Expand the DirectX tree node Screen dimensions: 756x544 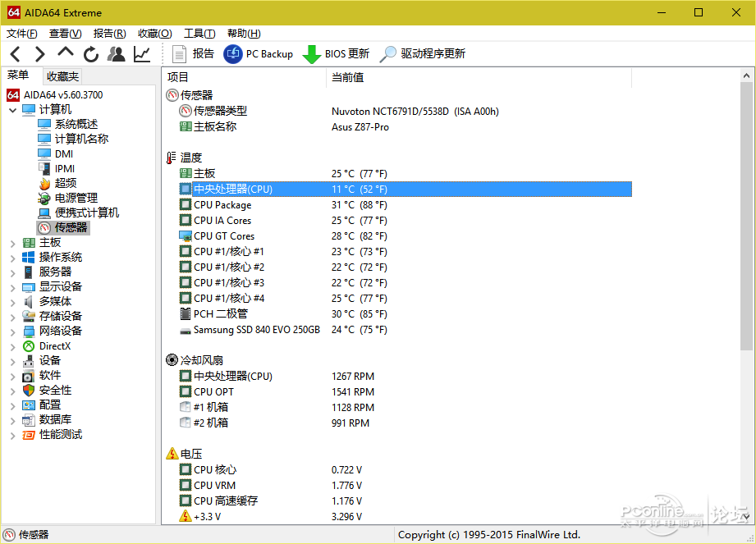point(12,347)
